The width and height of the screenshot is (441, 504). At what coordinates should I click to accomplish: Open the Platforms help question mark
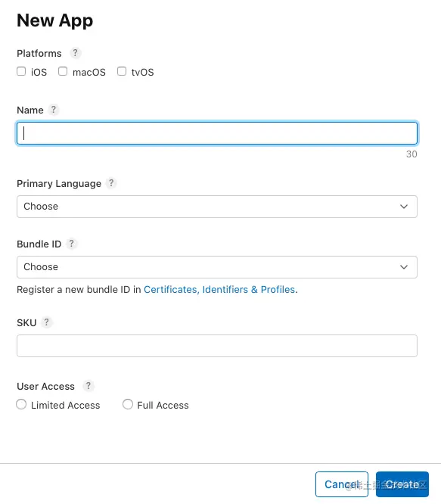point(75,53)
